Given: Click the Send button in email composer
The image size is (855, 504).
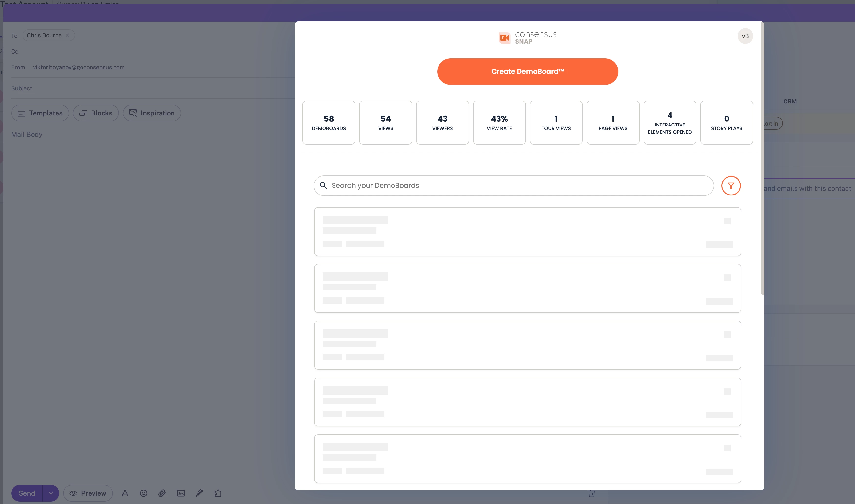Looking at the screenshot, I should (27, 493).
